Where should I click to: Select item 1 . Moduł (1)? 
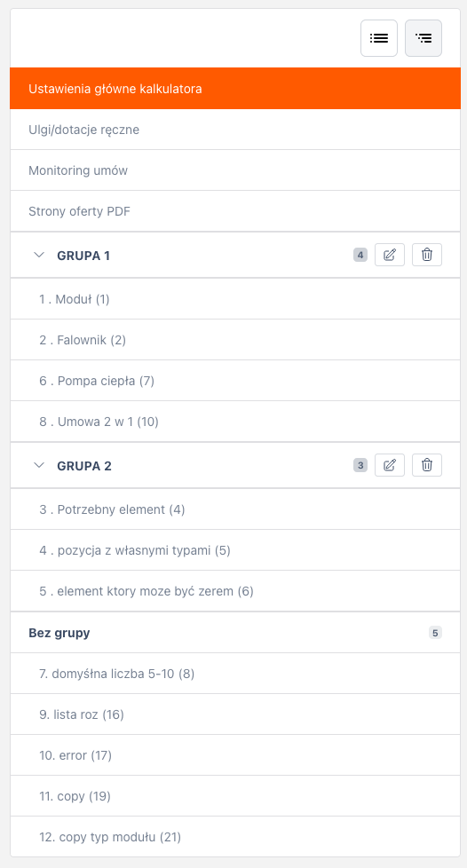(235, 299)
